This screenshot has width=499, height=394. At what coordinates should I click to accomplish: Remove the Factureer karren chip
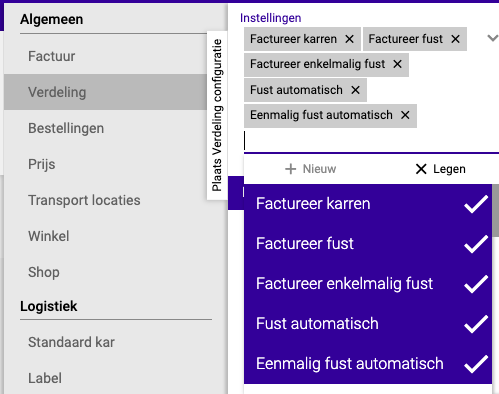click(x=349, y=39)
